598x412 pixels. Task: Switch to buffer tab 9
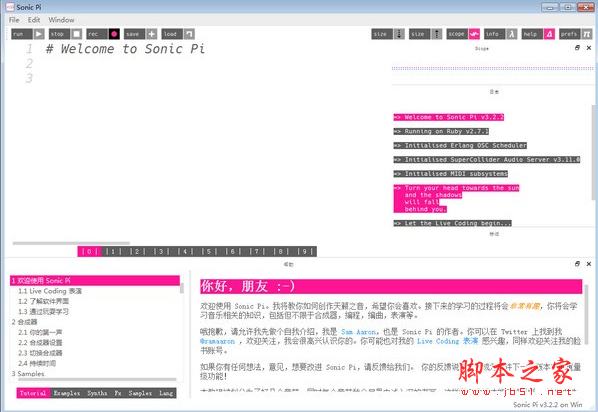tap(305, 251)
